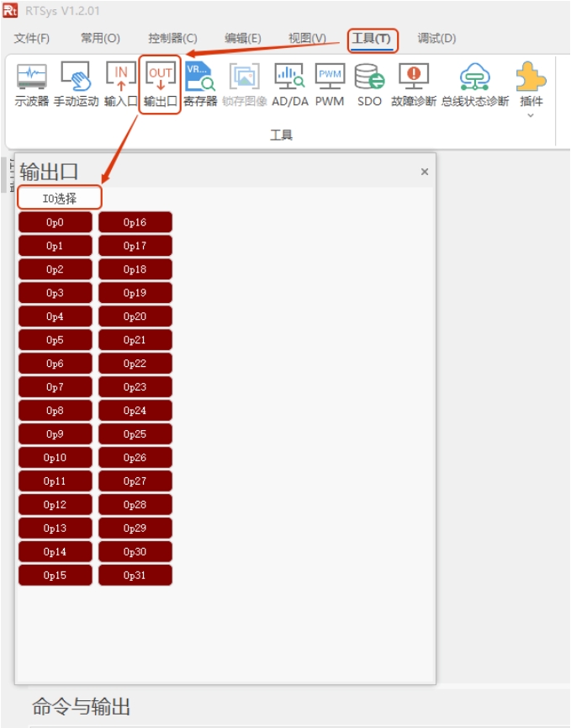Toggle output Op21
The image size is (571, 728).
(x=135, y=340)
